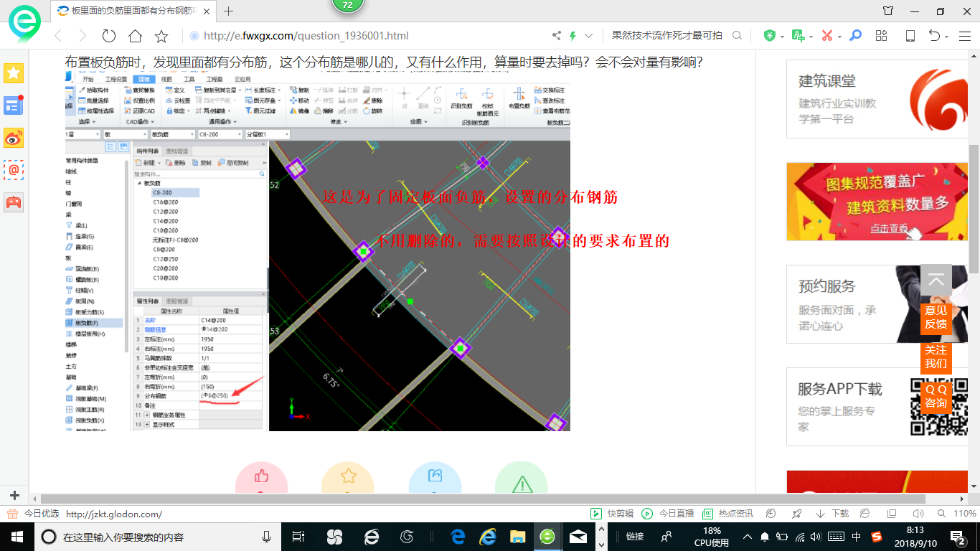Go to the browser home page icon
The height and width of the screenshot is (551, 980).
coord(135,36)
